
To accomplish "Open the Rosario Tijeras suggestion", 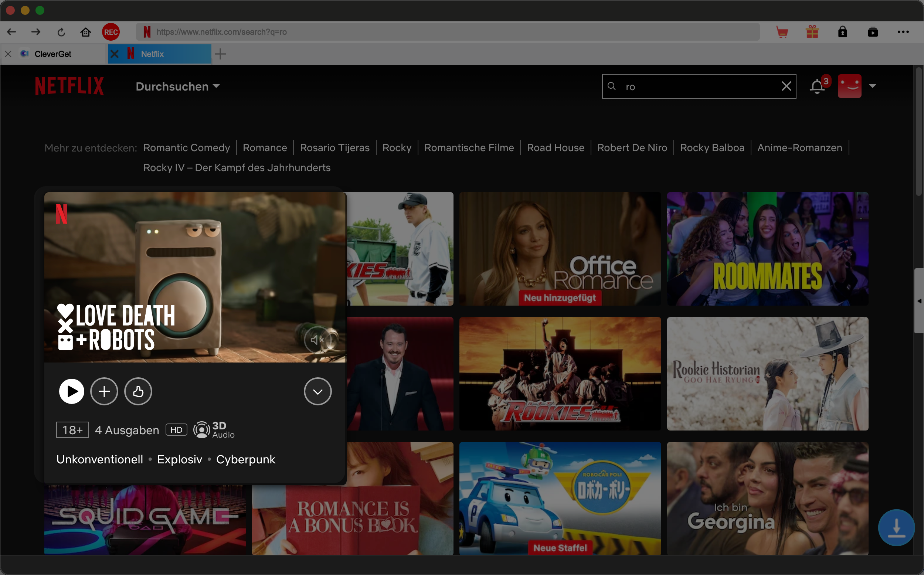I will 334,147.
